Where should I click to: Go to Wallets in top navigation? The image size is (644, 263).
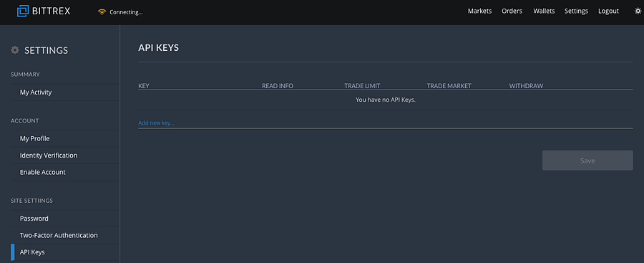pyautogui.click(x=544, y=11)
